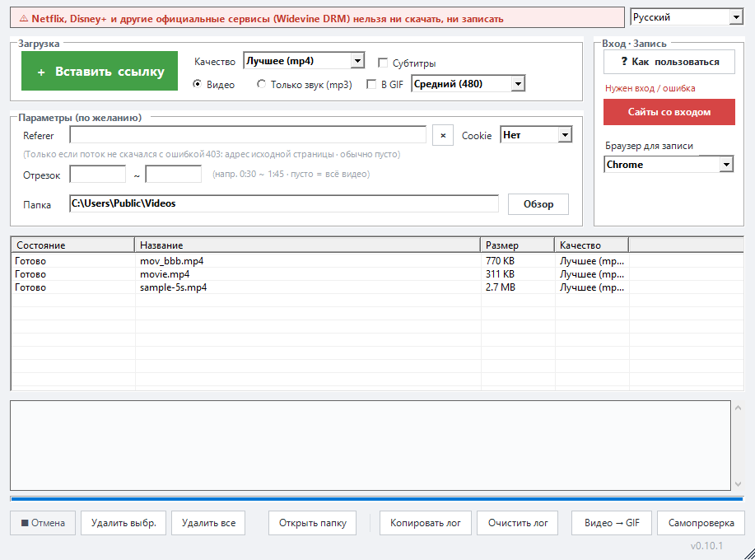Select the movie.mp4 row

click(x=377, y=274)
